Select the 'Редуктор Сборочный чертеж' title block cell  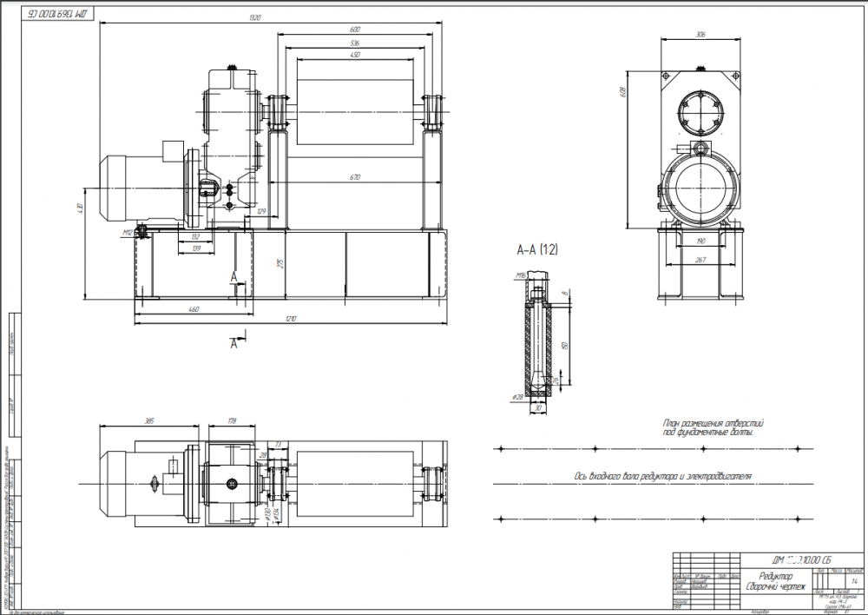click(775, 582)
